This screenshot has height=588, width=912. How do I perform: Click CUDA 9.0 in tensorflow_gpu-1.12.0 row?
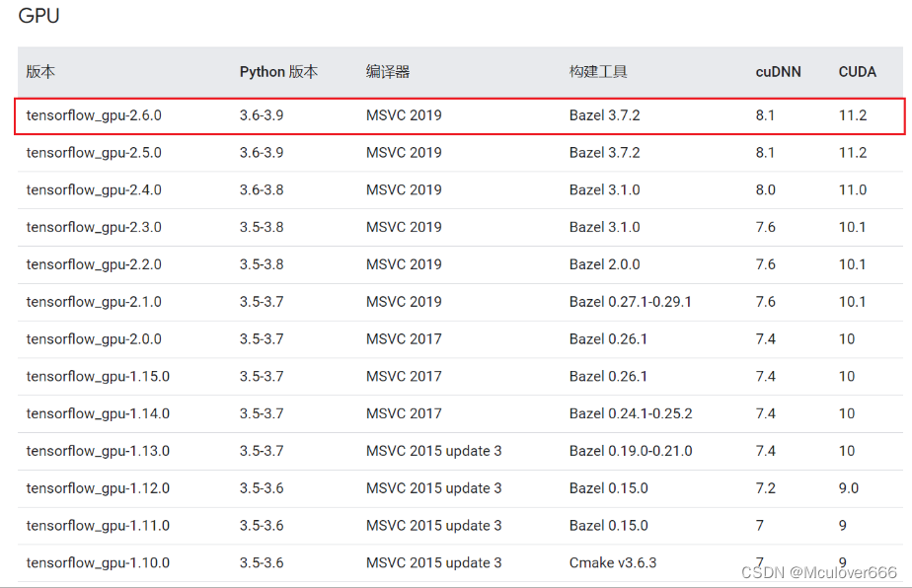849,488
